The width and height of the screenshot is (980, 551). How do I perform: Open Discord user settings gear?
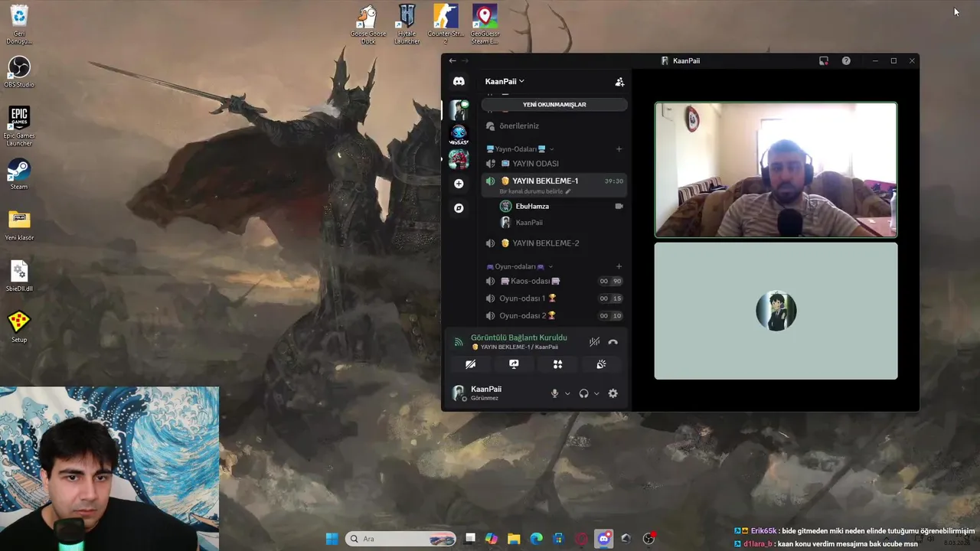tap(612, 393)
